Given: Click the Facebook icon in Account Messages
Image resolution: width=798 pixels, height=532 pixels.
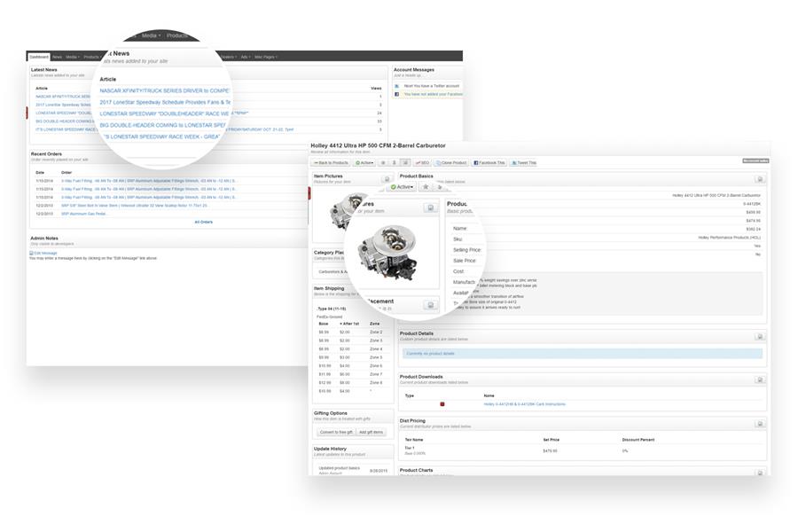Looking at the screenshot, I should [x=397, y=94].
